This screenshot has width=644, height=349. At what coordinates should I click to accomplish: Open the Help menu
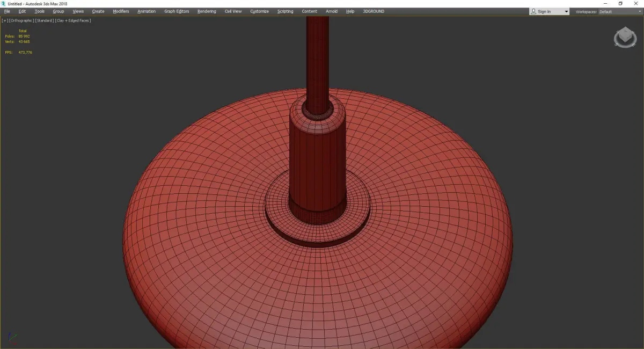(350, 11)
